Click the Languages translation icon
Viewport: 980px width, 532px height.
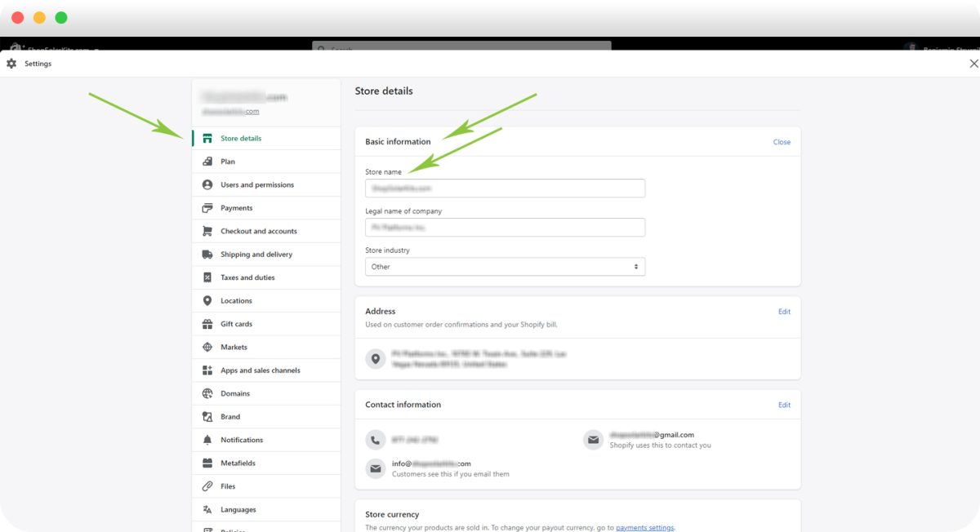209,508
